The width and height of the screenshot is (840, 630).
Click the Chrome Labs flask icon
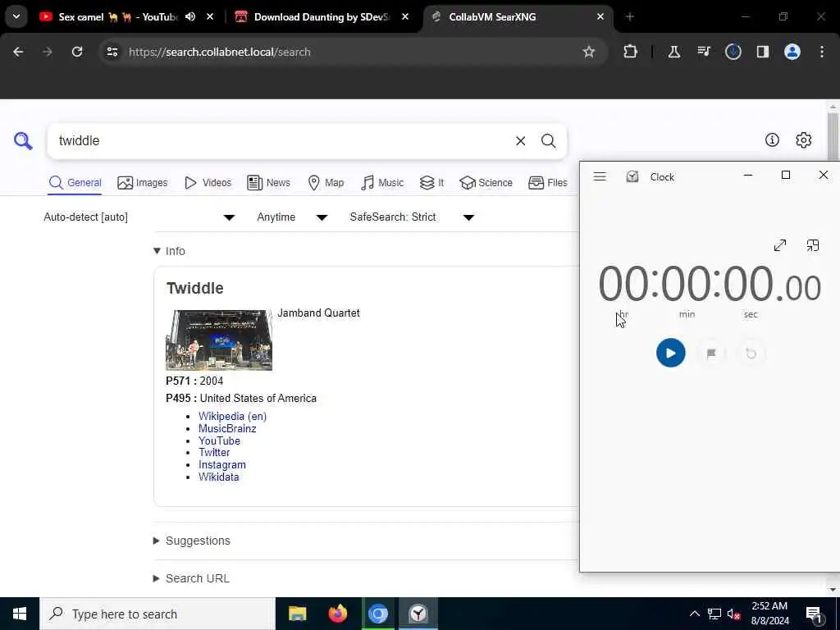point(674,52)
